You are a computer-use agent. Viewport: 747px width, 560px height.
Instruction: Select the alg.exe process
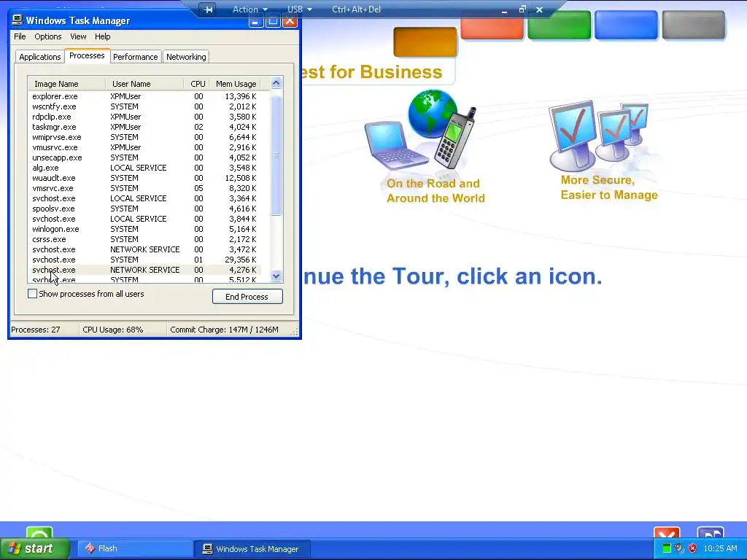[145, 168]
